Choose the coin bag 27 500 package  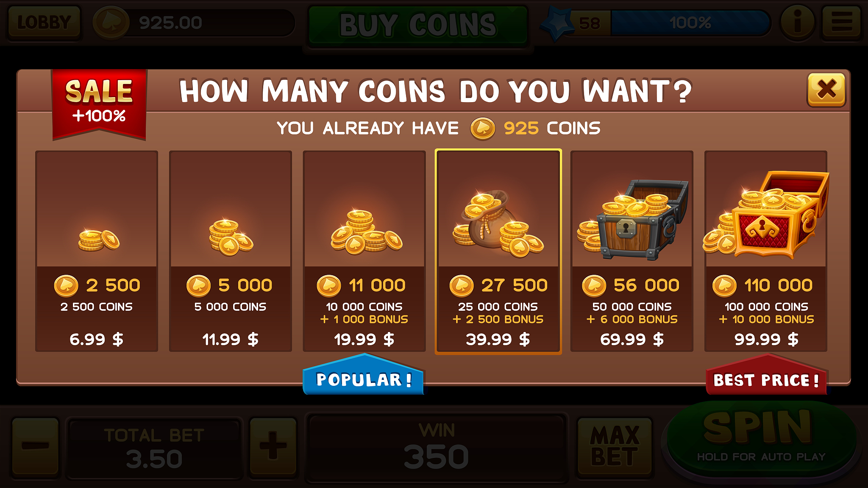click(x=498, y=251)
